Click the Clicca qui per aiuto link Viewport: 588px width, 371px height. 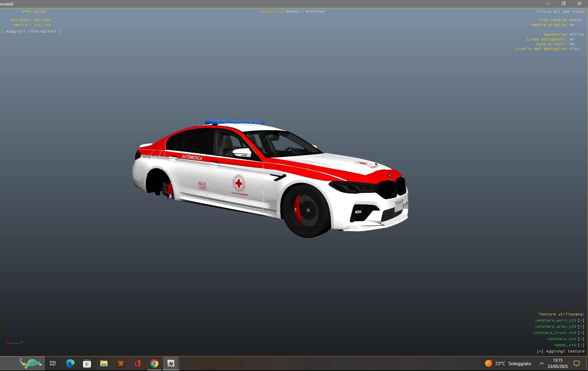tap(560, 12)
